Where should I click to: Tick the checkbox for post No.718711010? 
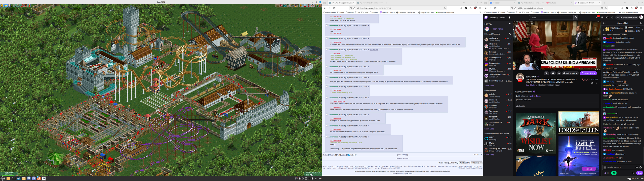(327, 50)
